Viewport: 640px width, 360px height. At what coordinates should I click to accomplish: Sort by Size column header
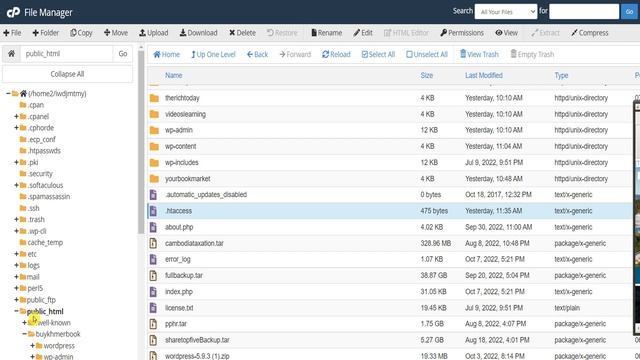click(x=427, y=75)
